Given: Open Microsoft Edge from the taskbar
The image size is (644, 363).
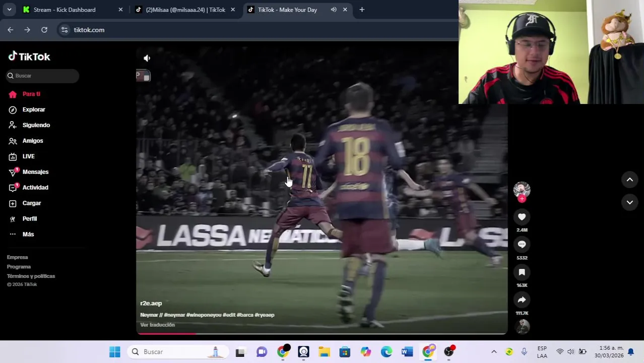Looking at the screenshot, I should coord(387,352).
